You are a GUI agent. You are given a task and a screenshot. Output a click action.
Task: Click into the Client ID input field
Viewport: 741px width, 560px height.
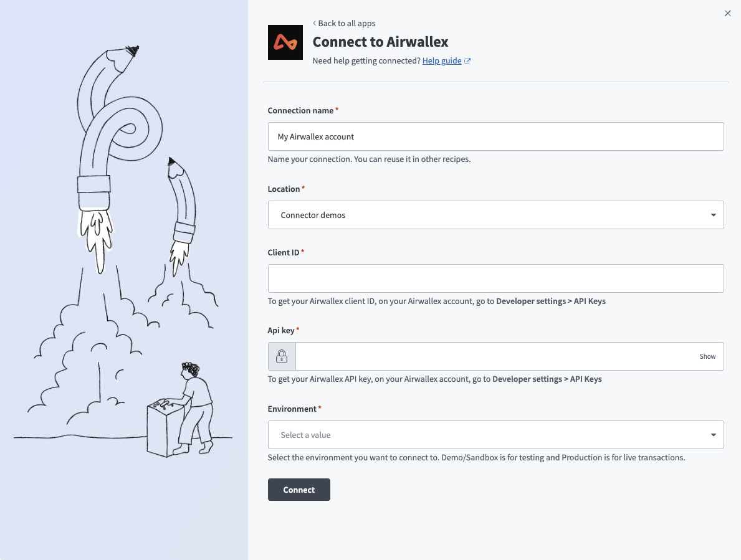coord(495,278)
